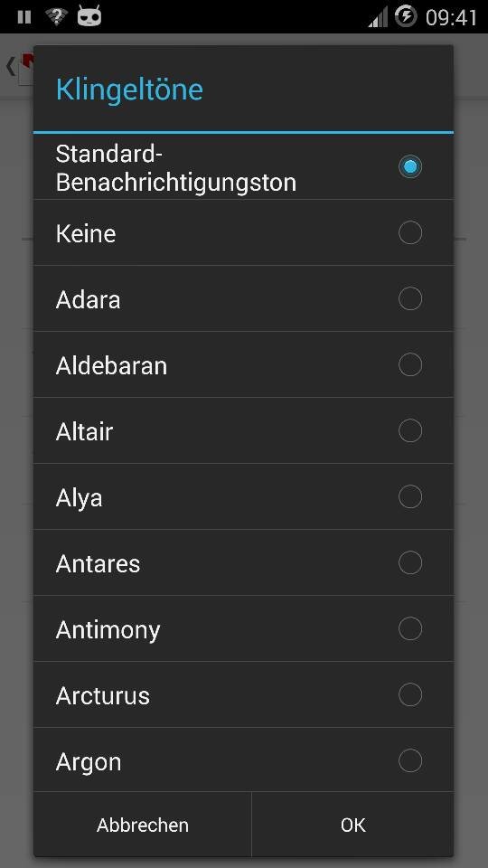Tap the CyanogenMod robot face icon
Image resolution: width=488 pixels, height=868 pixels.
[x=89, y=16]
